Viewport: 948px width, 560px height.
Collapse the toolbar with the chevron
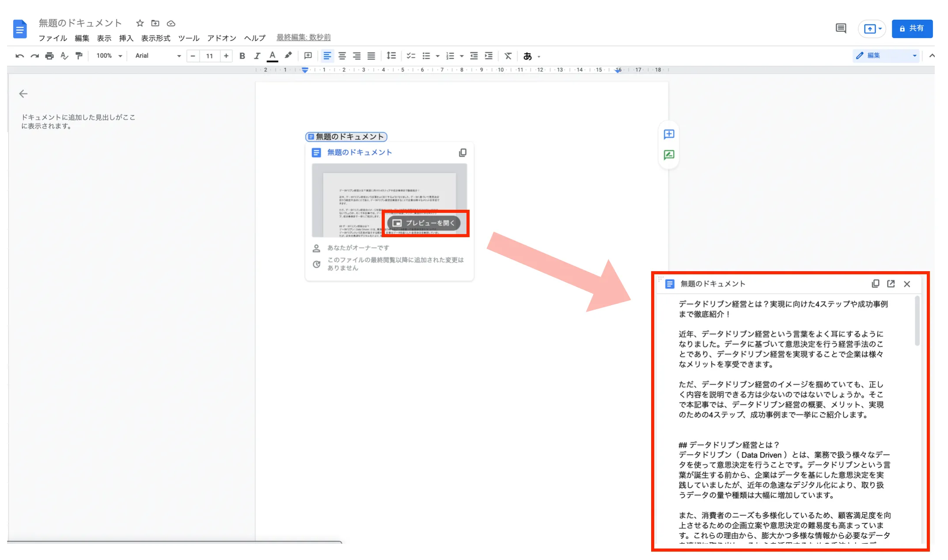click(x=932, y=56)
